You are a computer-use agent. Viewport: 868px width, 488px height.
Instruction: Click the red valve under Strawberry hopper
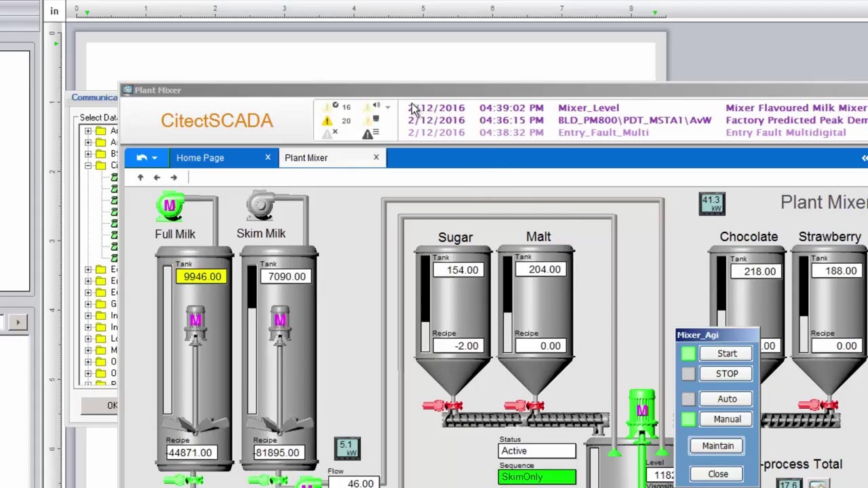click(x=818, y=405)
